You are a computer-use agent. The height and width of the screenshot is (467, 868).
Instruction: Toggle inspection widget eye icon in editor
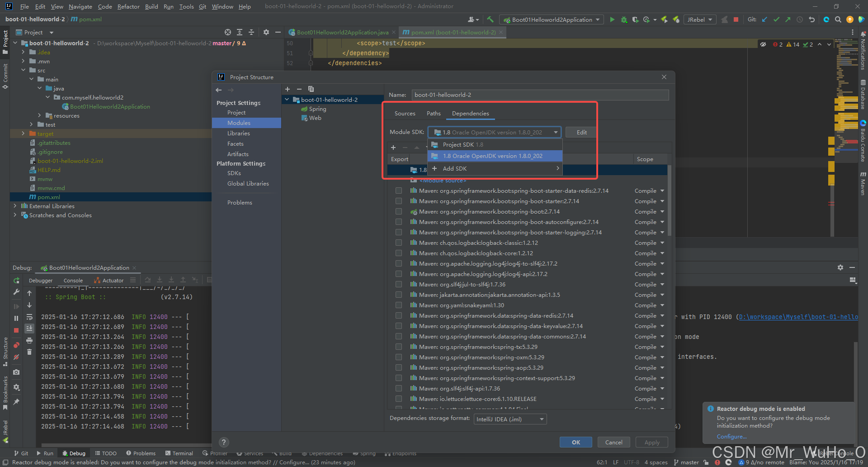click(763, 44)
